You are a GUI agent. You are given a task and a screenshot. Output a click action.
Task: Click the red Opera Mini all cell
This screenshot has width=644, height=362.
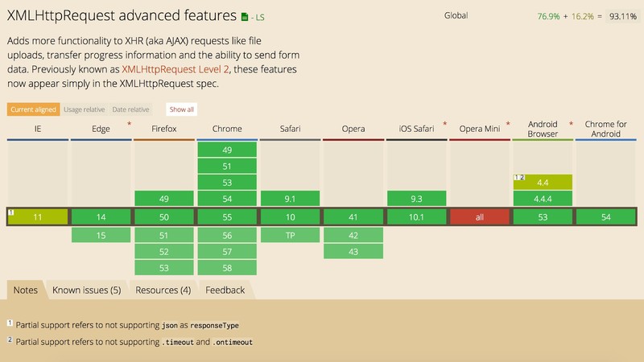coord(480,216)
